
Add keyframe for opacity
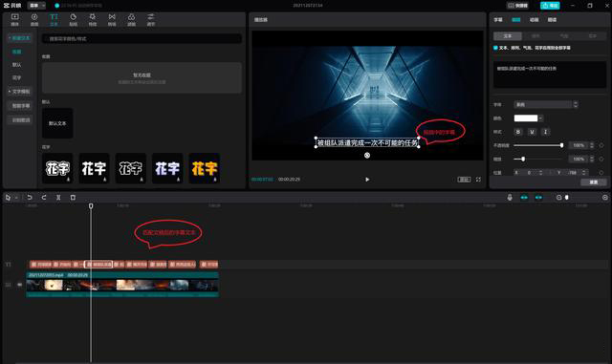tap(601, 145)
